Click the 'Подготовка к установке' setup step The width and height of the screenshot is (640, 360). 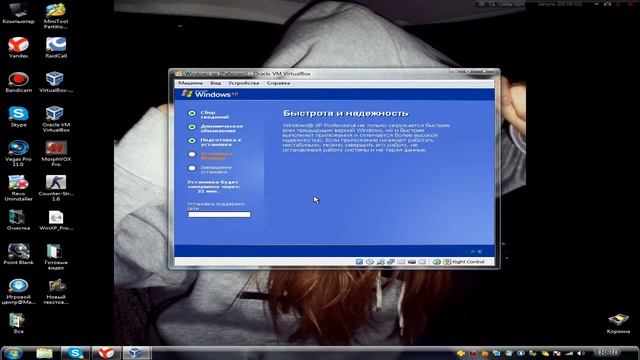(x=221, y=142)
